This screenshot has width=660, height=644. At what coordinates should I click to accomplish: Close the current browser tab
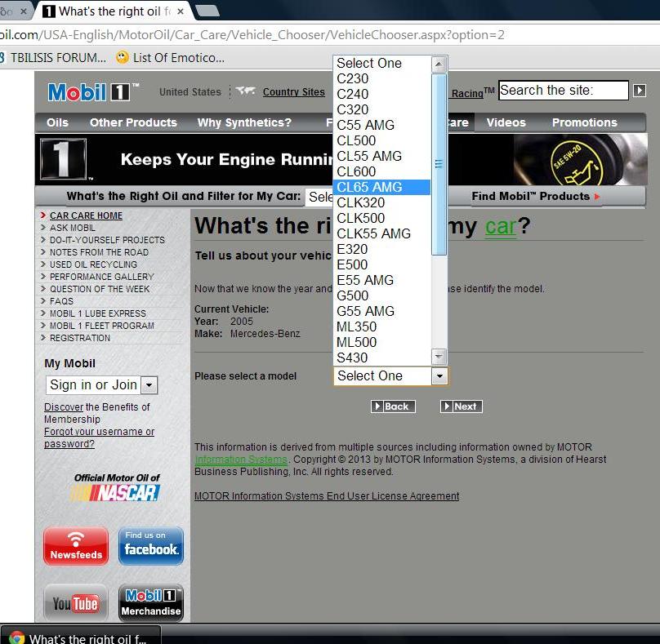pos(181,11)
